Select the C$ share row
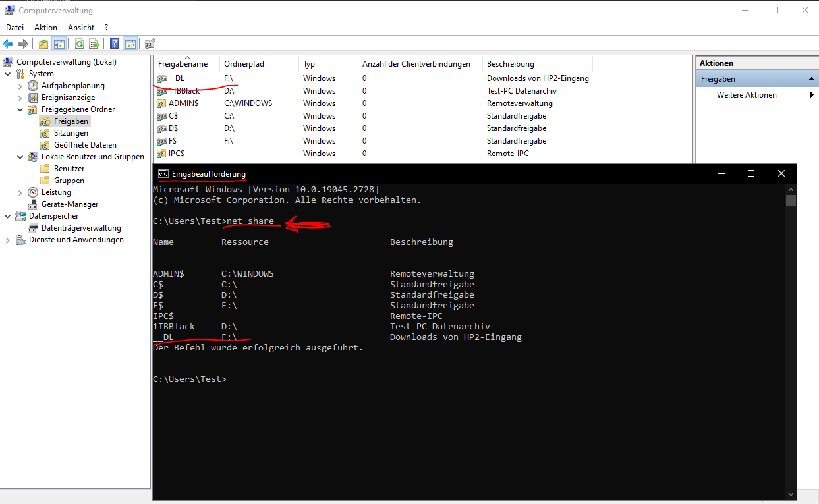Viewport: 819px width, 504px height. click(x=424, y=116)
